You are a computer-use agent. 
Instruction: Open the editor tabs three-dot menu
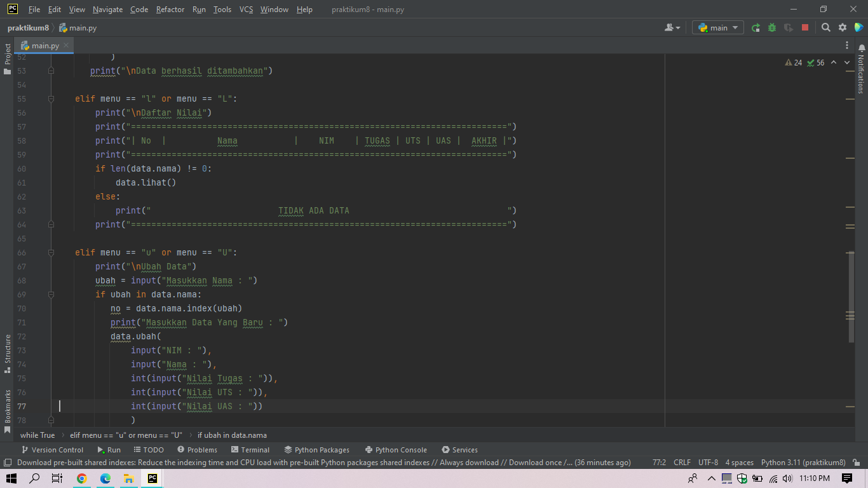click(847, 46)
